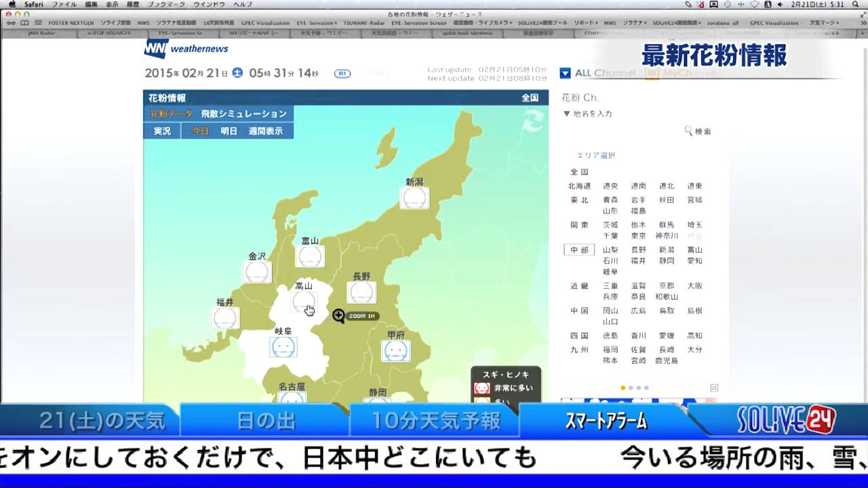Open the ウインドウ menu
The height and width of the screenshot is (488, 868).
pyautogui.click(x=209, y=4)
